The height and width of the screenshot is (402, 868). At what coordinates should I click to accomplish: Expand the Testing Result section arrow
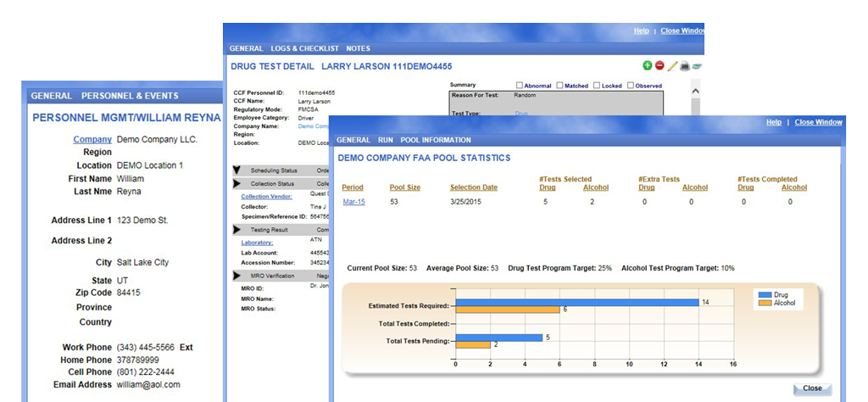coord(236,229)
